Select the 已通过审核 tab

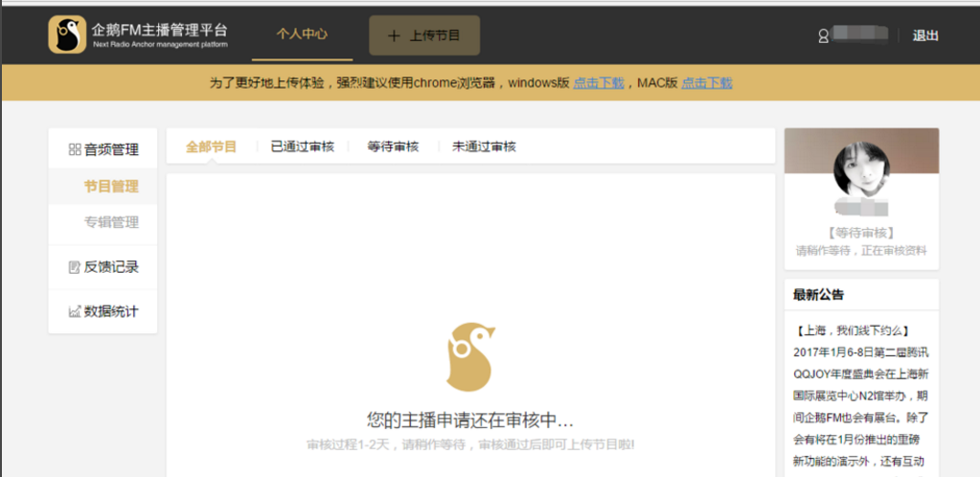[x=303, y=147]
